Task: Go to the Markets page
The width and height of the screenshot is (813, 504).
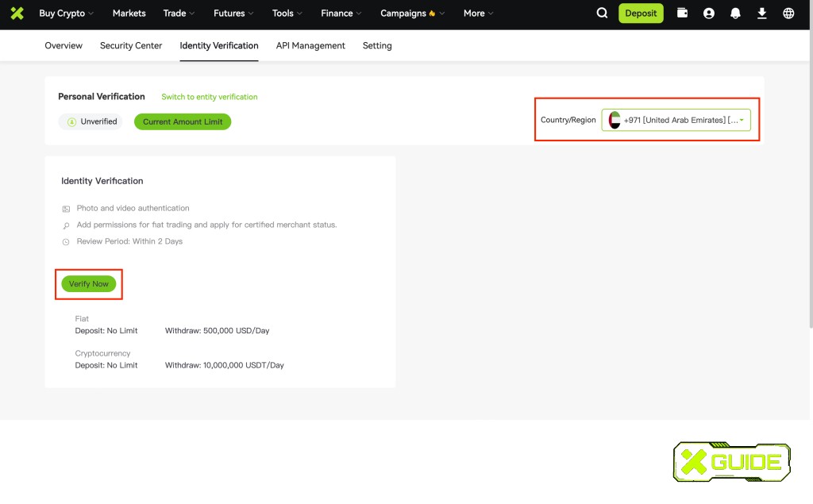Action: (x=129, y=13)
